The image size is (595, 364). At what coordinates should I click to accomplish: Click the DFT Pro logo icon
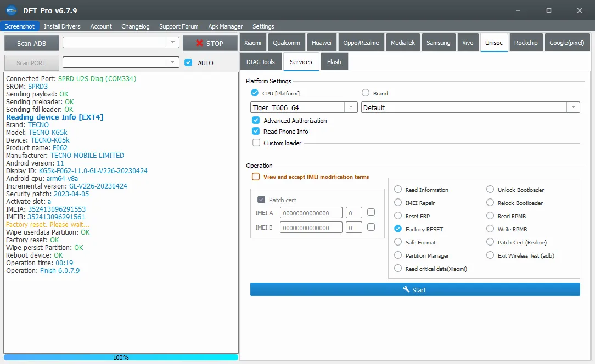coord(11,10)
